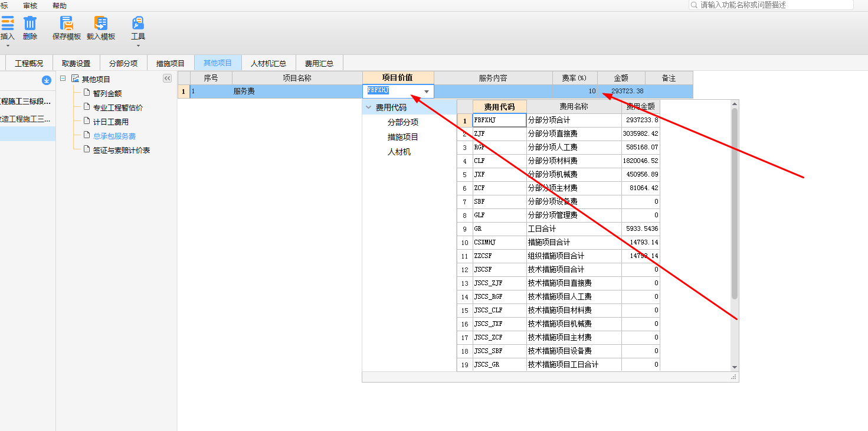Open the 审核 menu
This screenshot has height=431, width=868.
[30, 5]
